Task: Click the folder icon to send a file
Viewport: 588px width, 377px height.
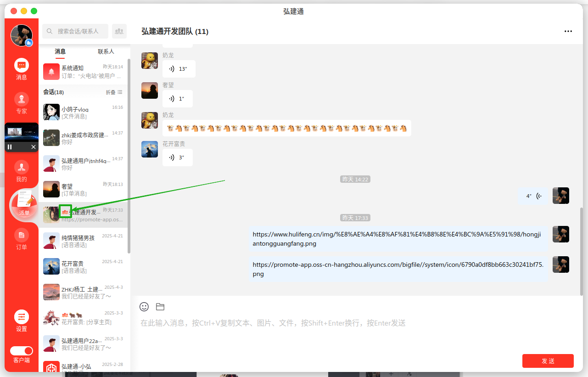Action: tap(160, 307)
